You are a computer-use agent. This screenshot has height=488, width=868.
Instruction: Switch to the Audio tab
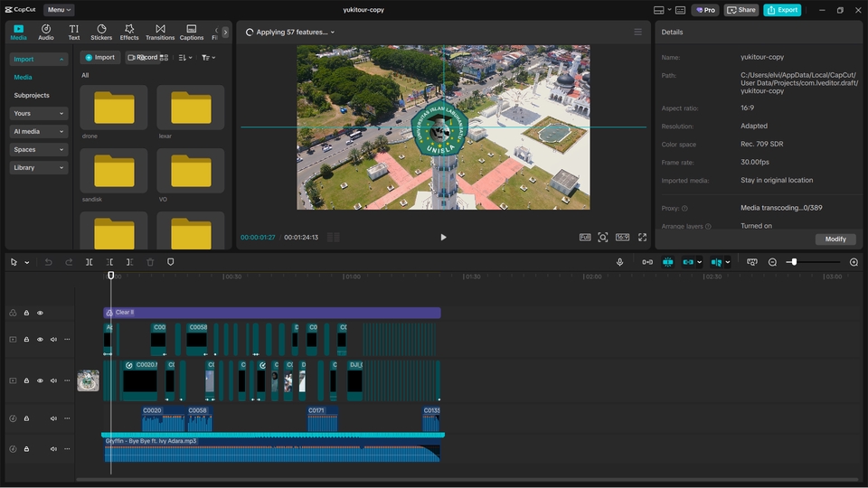[46, 33]
